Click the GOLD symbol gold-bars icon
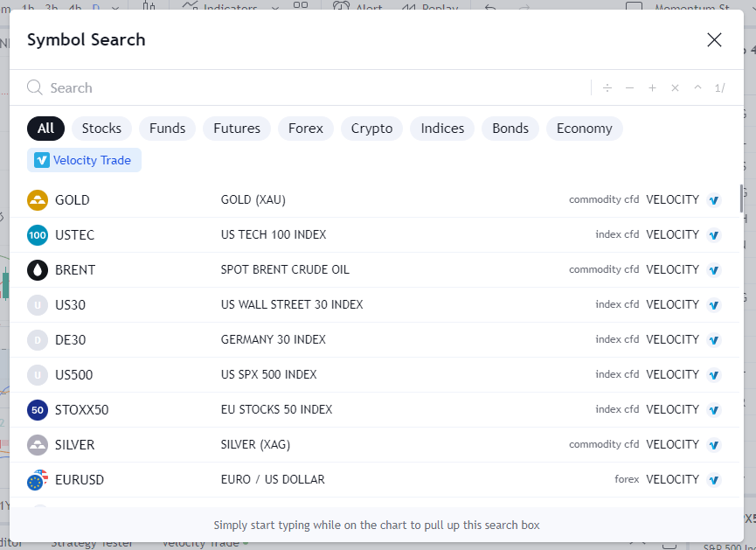Screen dimensions: 756x550 click(38, 200)
